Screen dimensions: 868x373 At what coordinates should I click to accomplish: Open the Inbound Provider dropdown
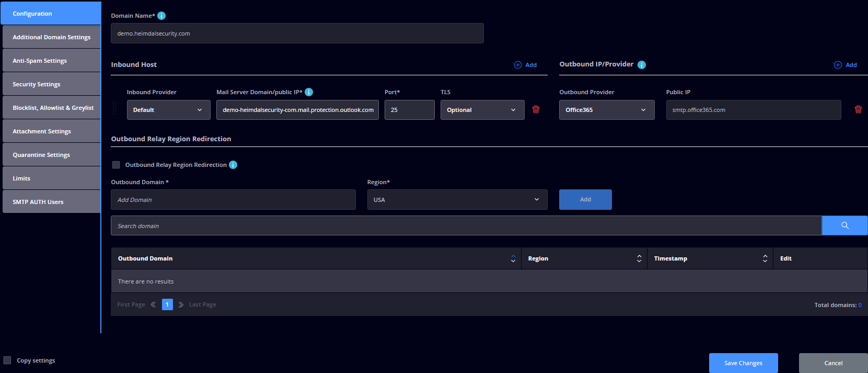pos(168,110)
